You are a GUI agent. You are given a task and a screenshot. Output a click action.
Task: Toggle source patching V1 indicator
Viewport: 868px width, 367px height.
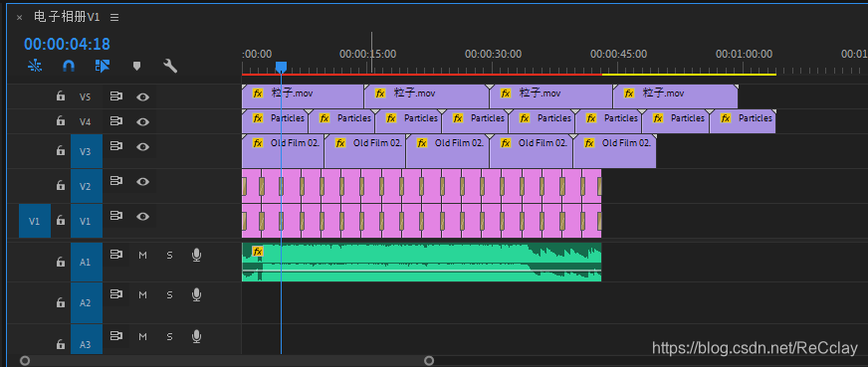pos(35,221)
